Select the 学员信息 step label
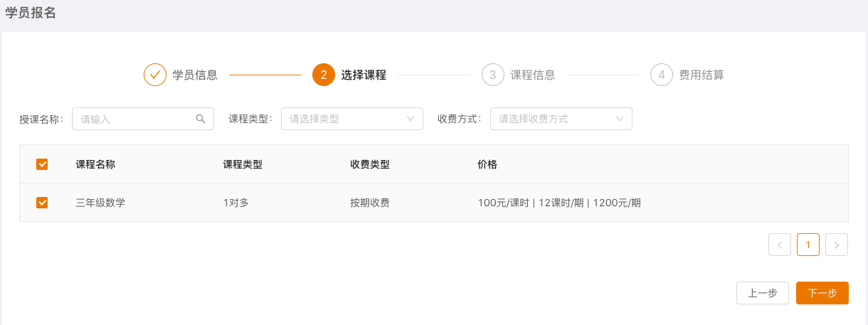This screenshot has width=868, height=325. pyautogui.click(x=195, y=75)
